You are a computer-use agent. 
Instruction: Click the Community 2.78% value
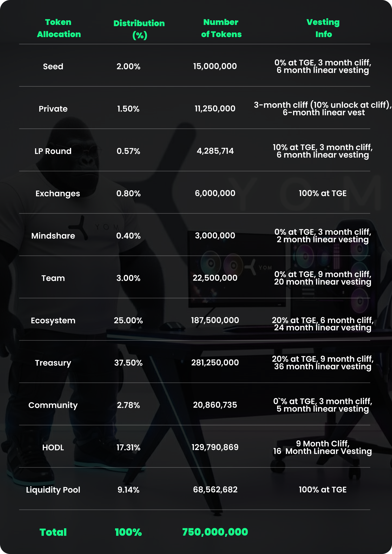(128, 405)
